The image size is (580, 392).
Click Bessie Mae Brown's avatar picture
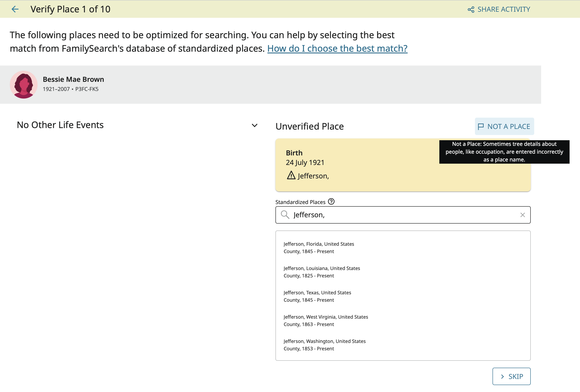click(x=24, y=85)
